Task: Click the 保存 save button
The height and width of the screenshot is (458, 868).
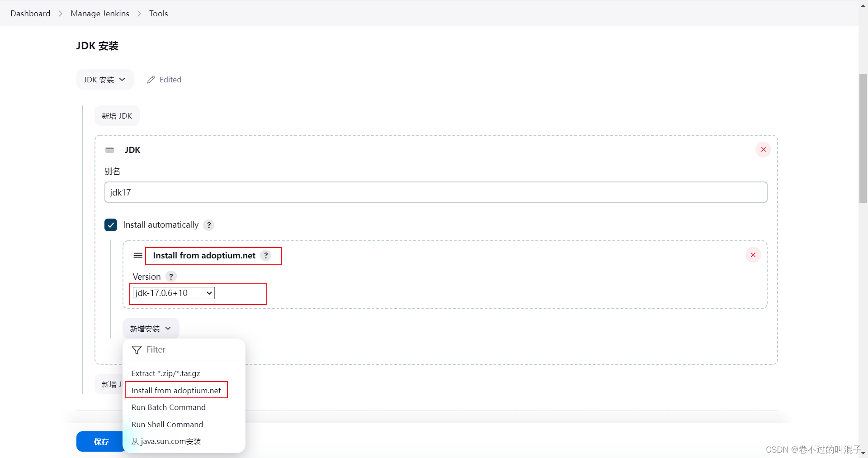Action: 101,442
